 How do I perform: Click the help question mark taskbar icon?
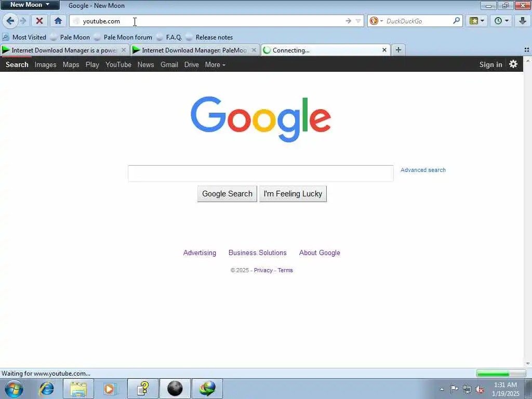click(x=143, y=389)
